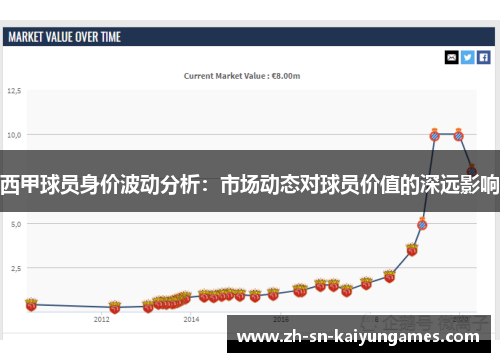Click the Chinese headline about 西甲球员身价波动分析
This screenshot has width=500, height=362.
point(250,184)
